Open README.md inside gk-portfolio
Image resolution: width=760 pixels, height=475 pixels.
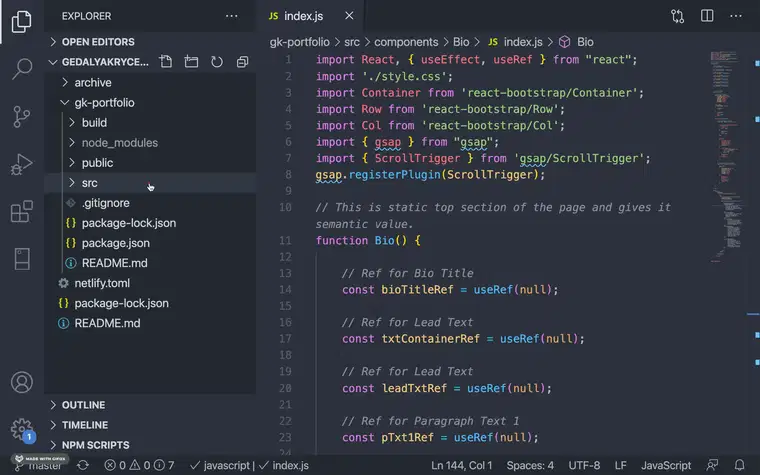tap(150, 263)
